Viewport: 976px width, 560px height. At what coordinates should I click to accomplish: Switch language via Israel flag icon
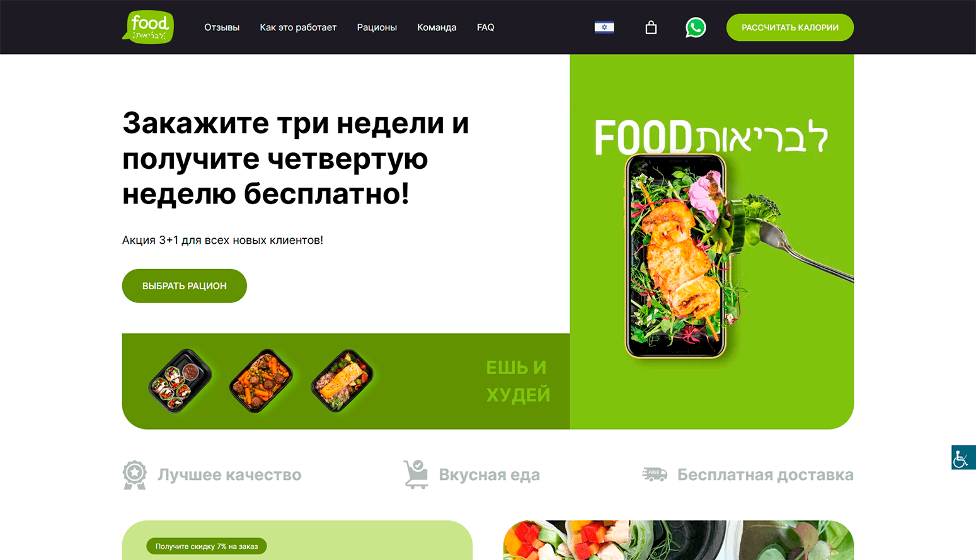pyautogui.click(x=604, y=27)
